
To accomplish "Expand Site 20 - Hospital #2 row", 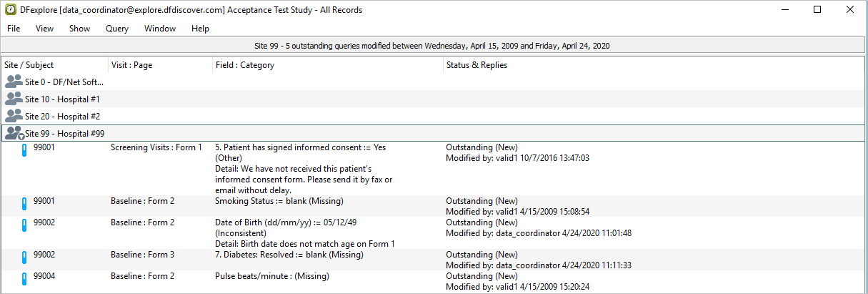I will tap(62, 116).
